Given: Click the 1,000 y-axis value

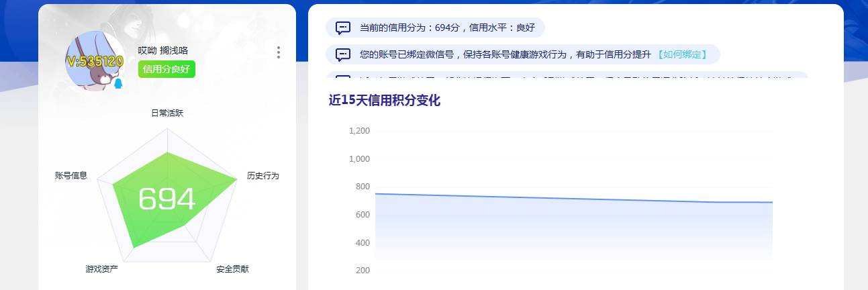Looking at the screenshot, I should (x=360, y=159).
